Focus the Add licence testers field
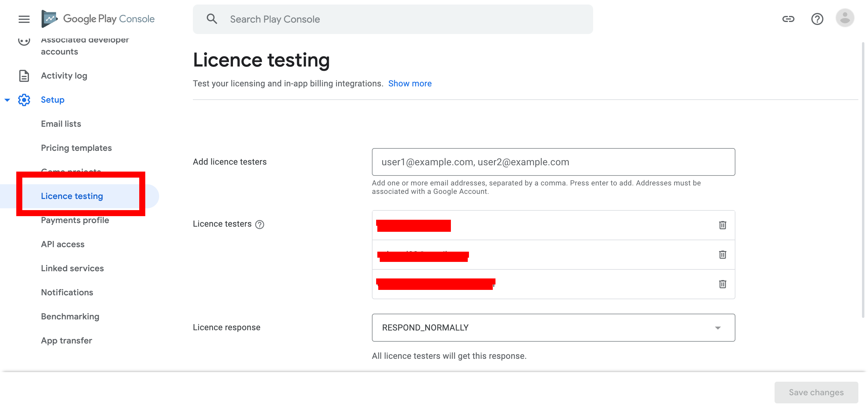Screen dimensions: 868x413 point(553,162)
